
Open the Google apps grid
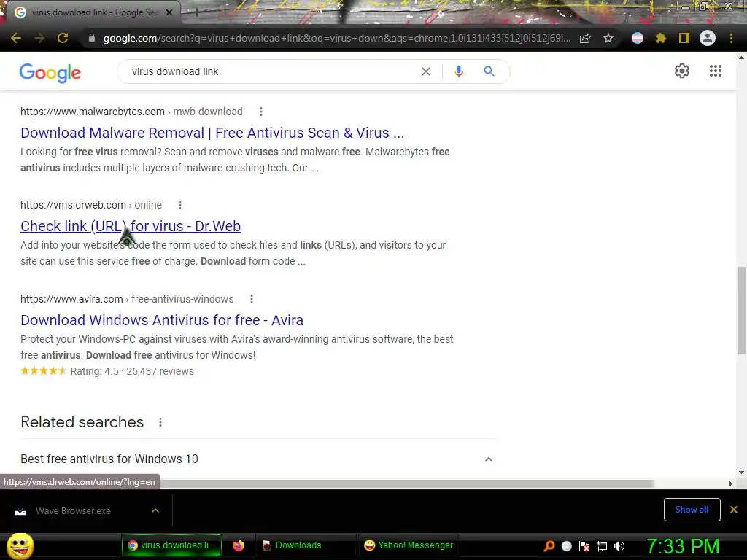[716, 71]
